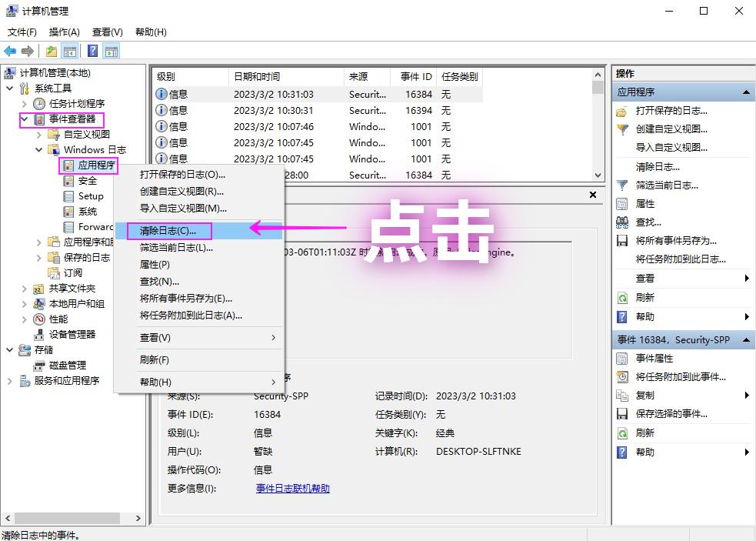Click the Up one level folder icon

point(52,51)
